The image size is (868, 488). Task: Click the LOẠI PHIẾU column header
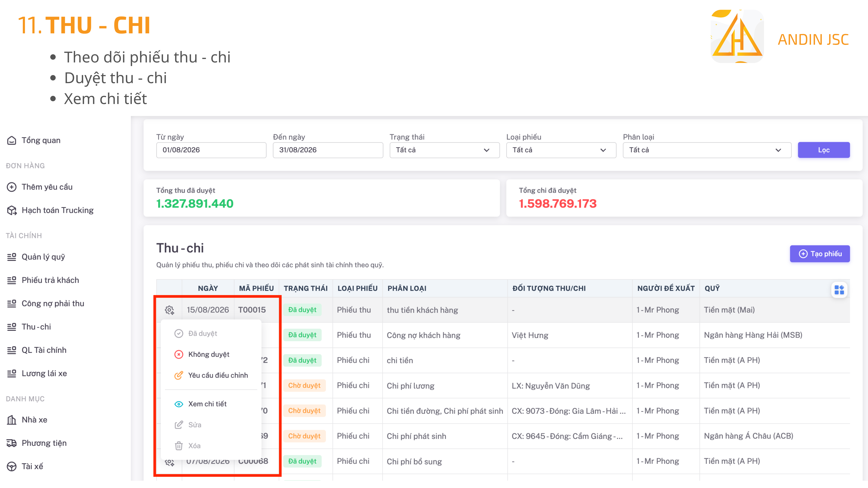click(358, 288)
